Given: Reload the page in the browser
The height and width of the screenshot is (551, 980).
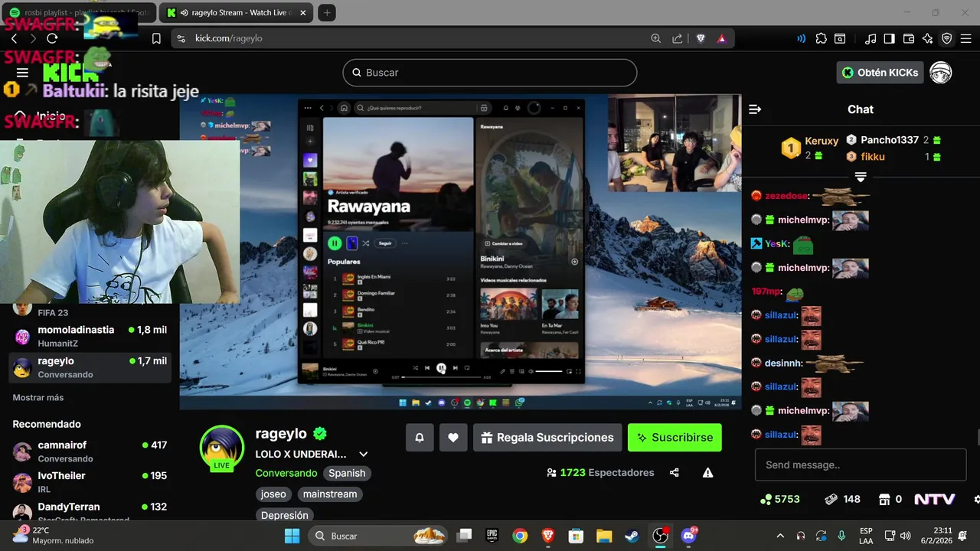Looking at the screenshot, I should [52, 38].
